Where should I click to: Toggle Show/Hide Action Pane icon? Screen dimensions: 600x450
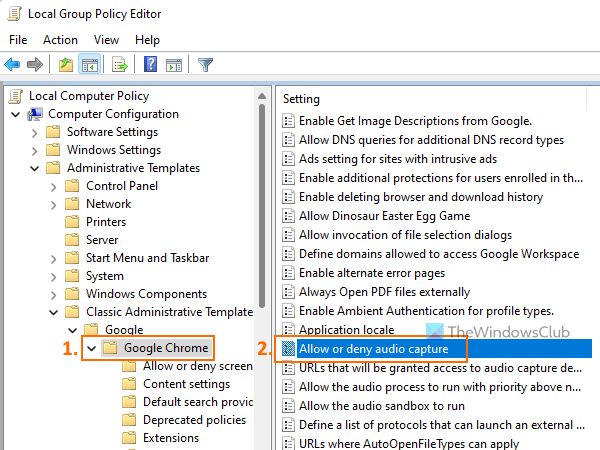(x=174, y=65)
